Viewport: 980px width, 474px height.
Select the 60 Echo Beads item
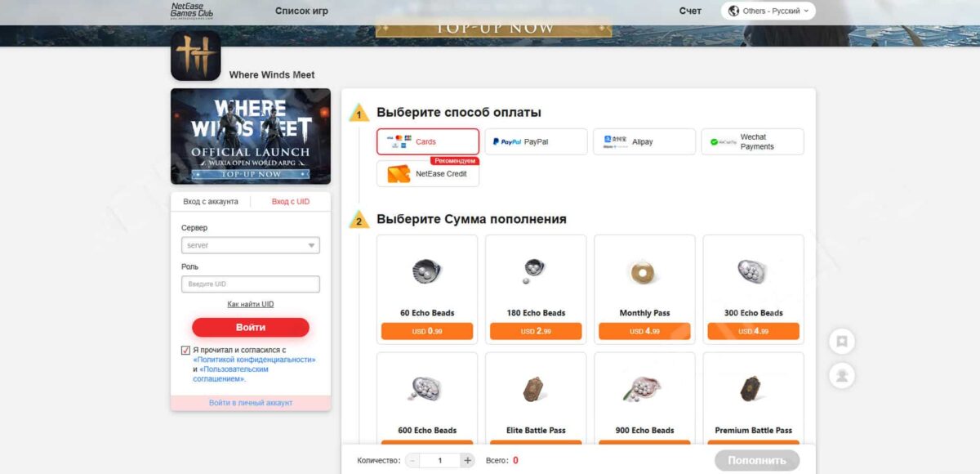(x=427, y=288)
